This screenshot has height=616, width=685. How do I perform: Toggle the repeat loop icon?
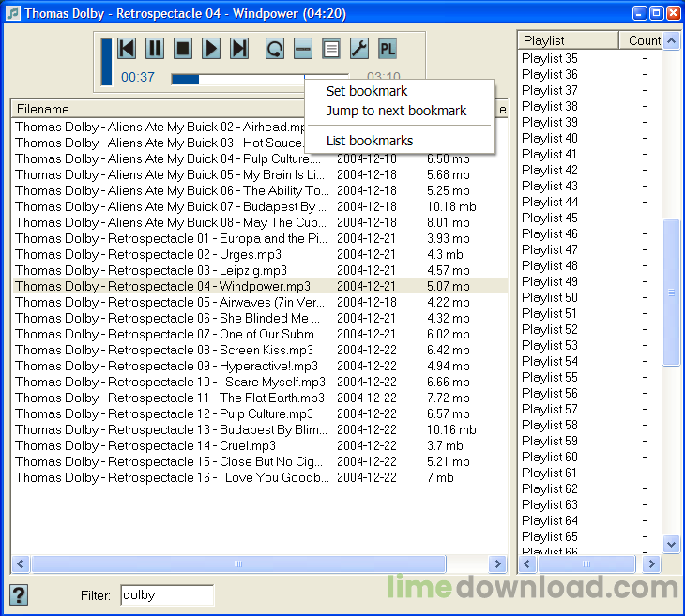pos(275,49)
